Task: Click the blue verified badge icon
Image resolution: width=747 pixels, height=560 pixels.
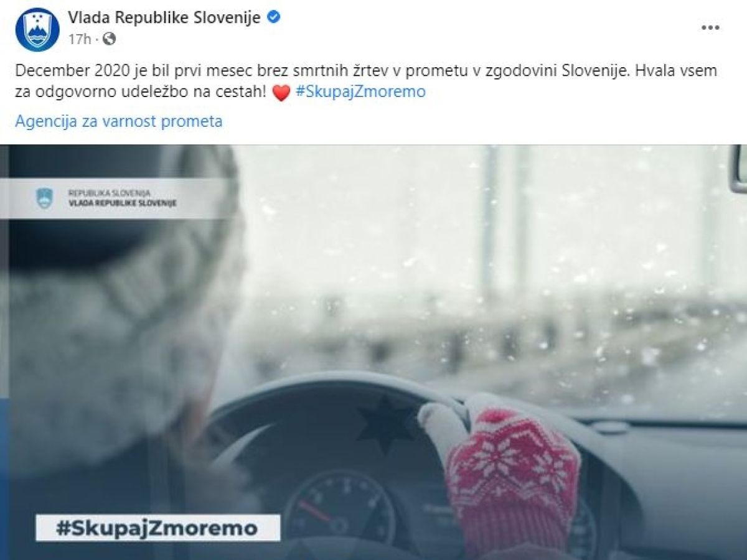Action: pyautogui.click(x=273, y=17)
